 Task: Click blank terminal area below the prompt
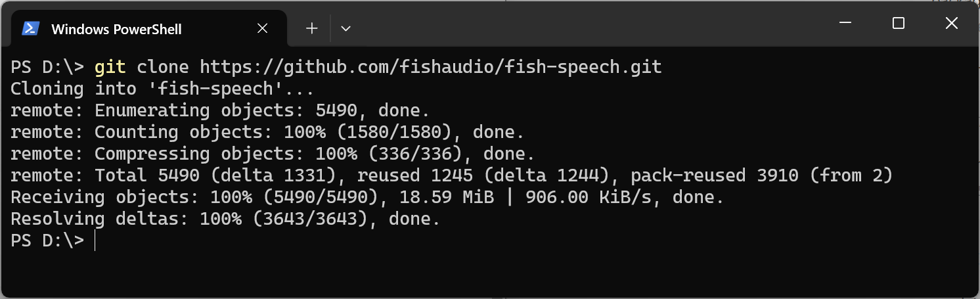coord(490,273)
